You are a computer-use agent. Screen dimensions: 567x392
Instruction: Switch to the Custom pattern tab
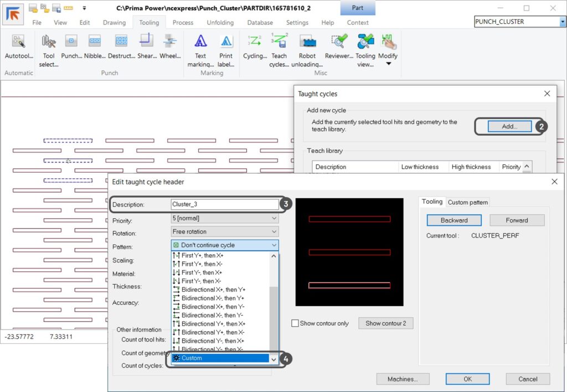[468, 202]
